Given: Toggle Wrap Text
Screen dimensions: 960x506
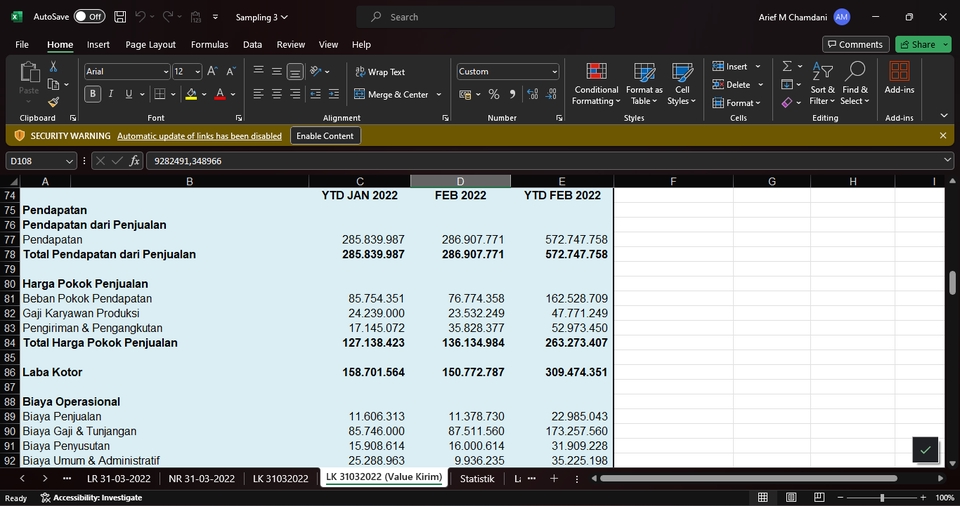Looking at the screenshot, I should tap(380, 72).
